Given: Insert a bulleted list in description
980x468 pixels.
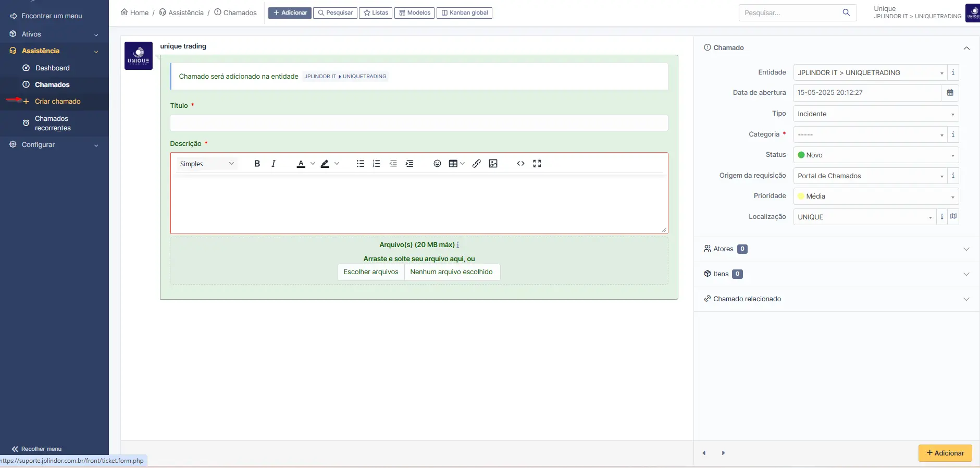Looking at the screenshot, I should (360, 164).
